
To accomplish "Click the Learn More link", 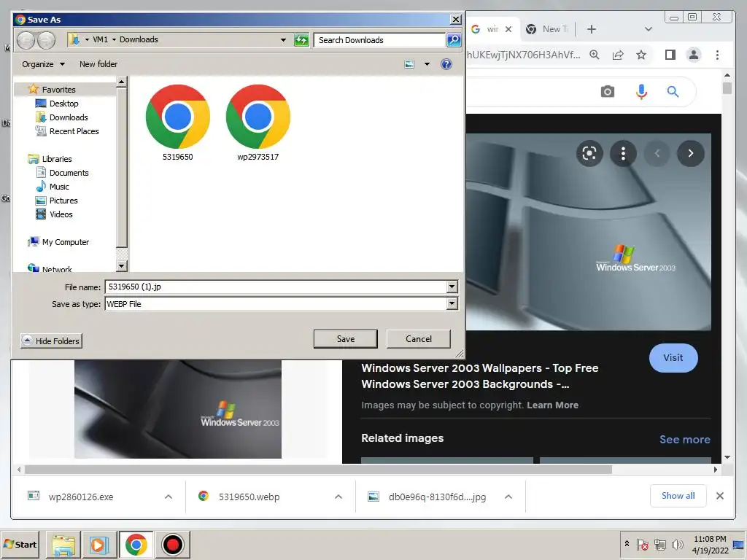I will pos(553,405).
